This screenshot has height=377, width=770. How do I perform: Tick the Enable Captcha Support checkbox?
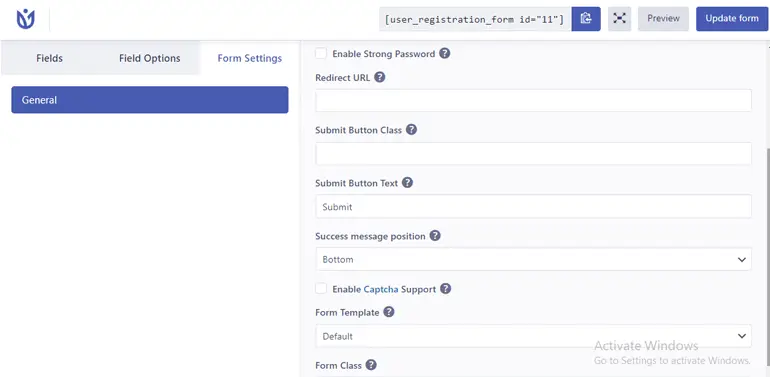click(x=321, y=289)
